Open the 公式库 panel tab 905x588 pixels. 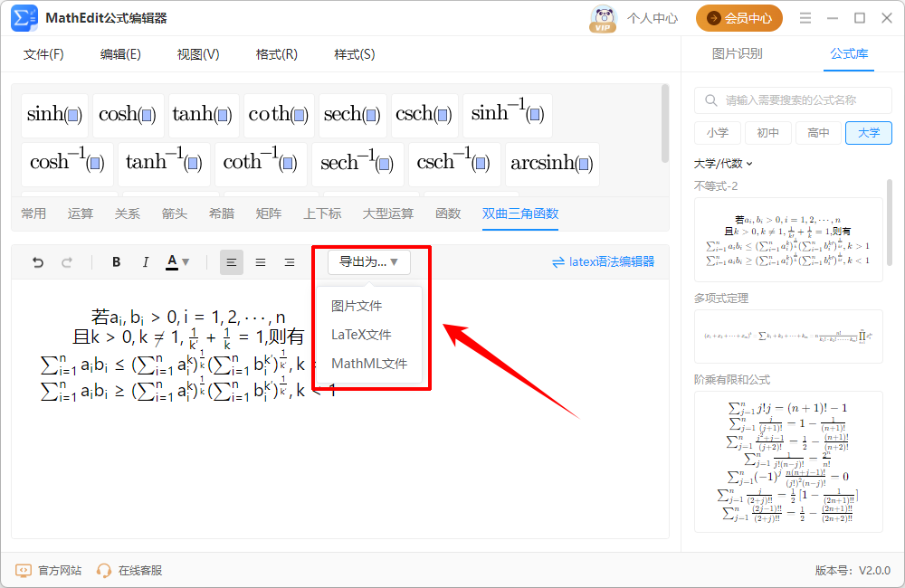pyautogui.click(x=849, y=53)
